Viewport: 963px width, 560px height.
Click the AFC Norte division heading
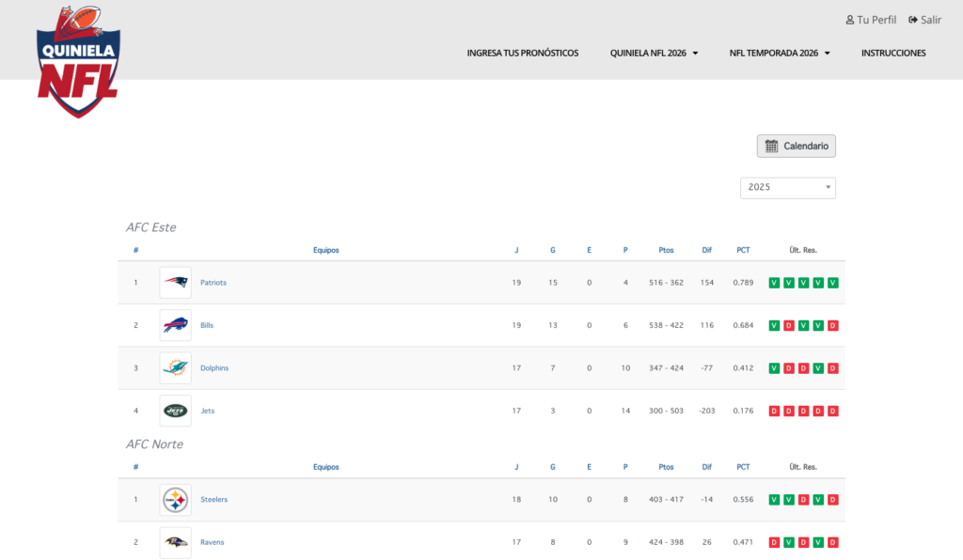coord(155,444)
